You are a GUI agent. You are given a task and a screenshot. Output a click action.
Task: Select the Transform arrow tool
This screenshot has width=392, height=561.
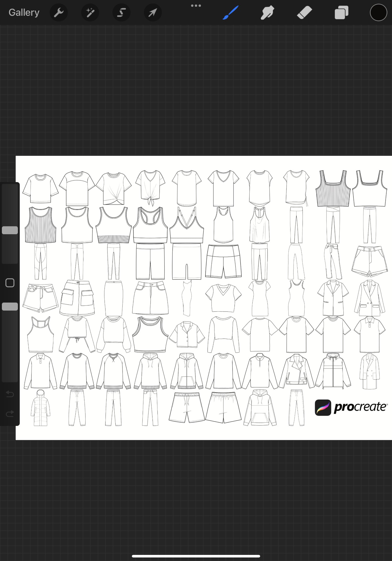coord(153,12)
